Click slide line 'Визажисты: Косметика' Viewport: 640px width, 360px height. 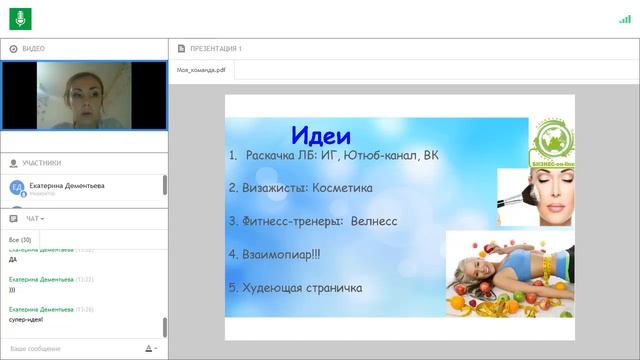(x=307, y=188)
